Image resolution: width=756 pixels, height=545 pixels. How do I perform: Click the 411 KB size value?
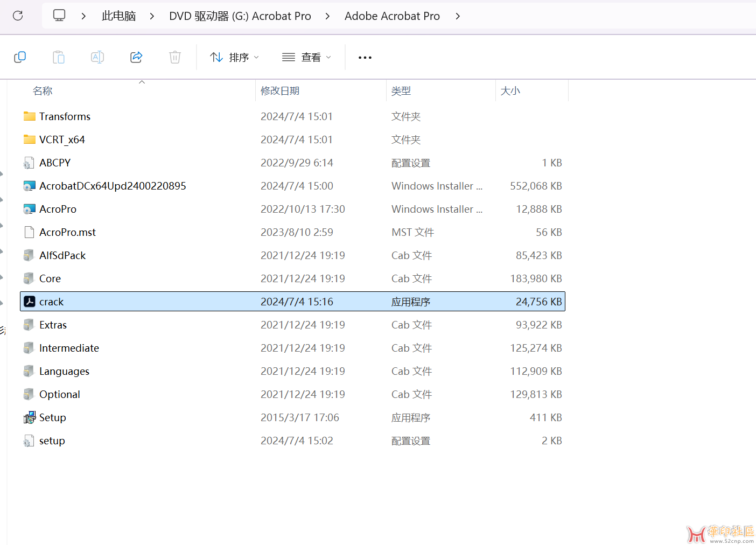pyautogui.click(x=545, y=417)
